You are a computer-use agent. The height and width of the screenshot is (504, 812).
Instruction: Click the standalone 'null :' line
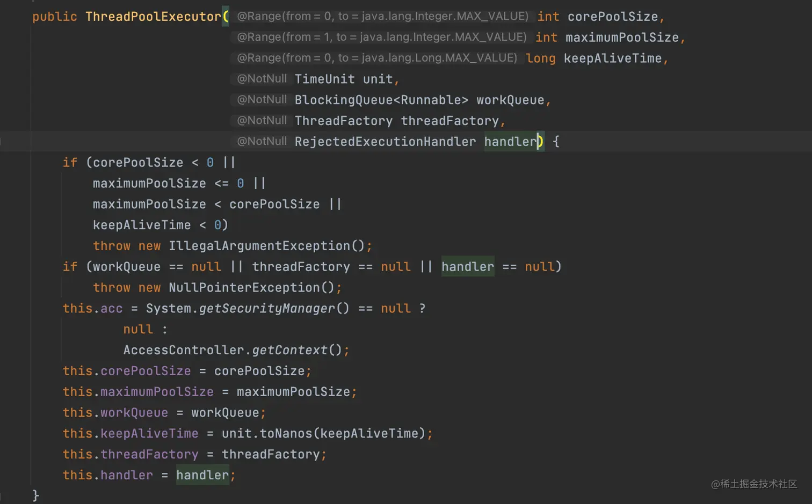pos(145,330)
